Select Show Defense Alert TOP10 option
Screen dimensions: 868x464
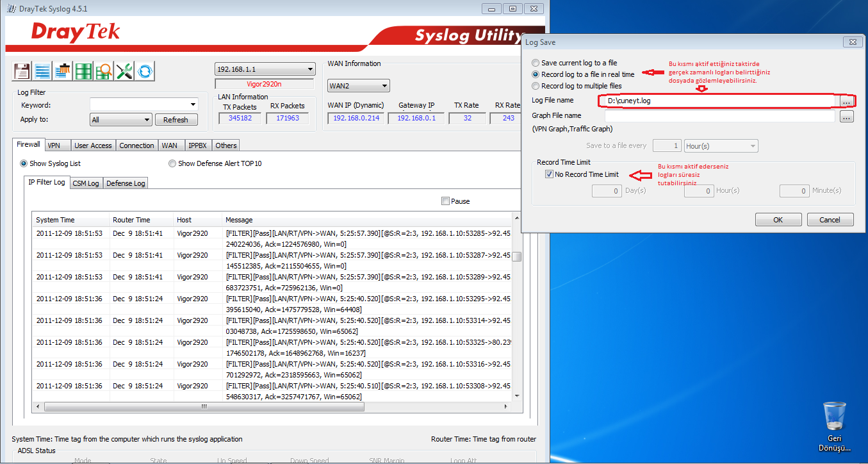(x=172, y=163)
